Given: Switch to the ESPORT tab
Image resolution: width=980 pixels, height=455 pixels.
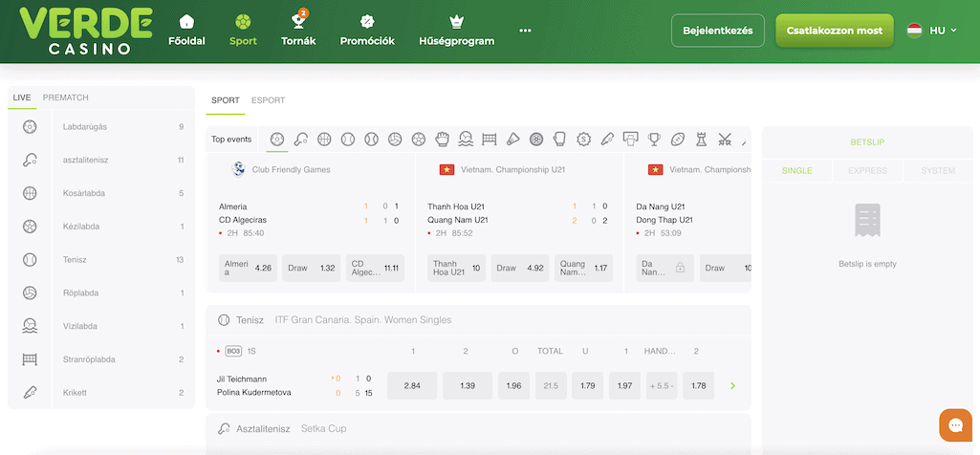Looking at the screenshot, I should 268,100.
